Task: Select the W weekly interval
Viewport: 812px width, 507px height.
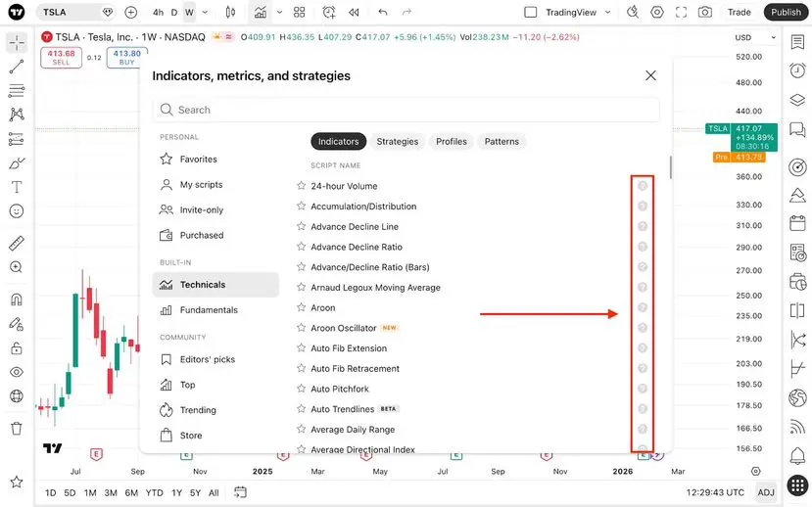Action: [189, 13]
